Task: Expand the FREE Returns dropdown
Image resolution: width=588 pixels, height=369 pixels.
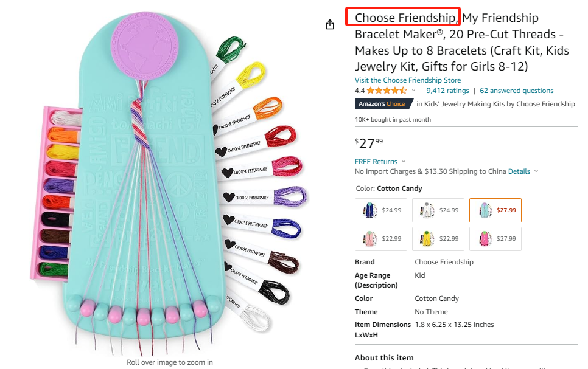Action: (x=402, y=162)
